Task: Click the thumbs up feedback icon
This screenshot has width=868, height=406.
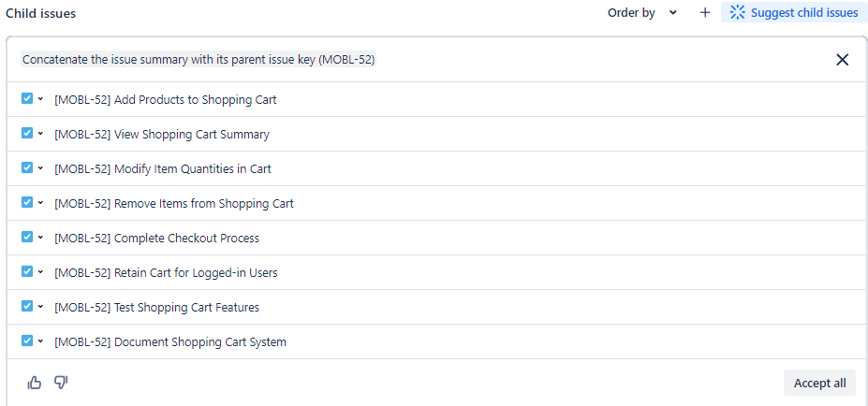Action: click(36, 382)
